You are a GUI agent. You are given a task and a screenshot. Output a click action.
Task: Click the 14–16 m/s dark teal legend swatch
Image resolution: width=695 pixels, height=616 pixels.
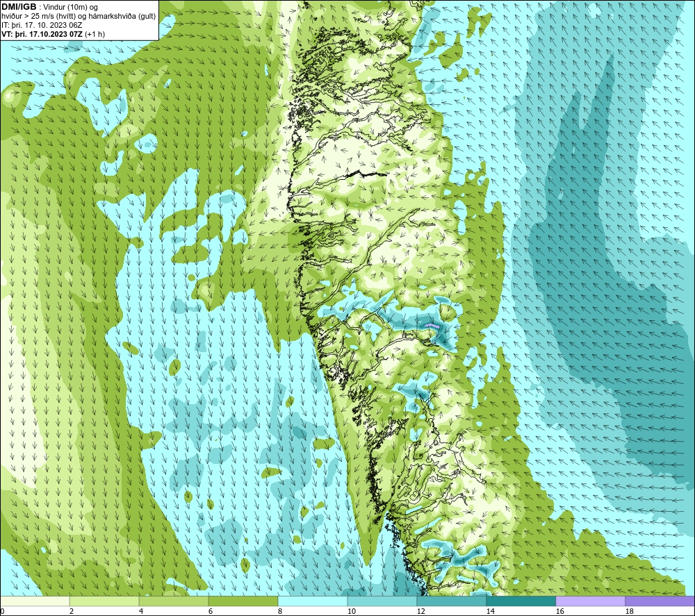point(521,601)
